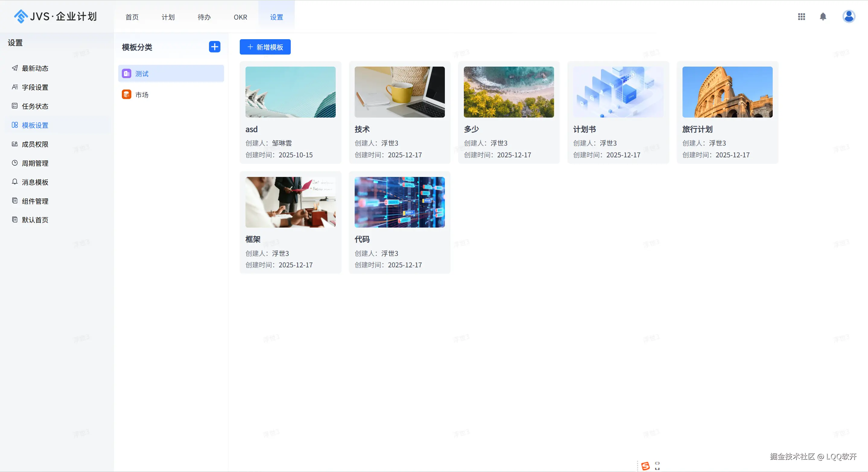This screenshot has width=868, height=472.
Task: Select 字段设置 sidebar item
Action: tap(36, 87)
